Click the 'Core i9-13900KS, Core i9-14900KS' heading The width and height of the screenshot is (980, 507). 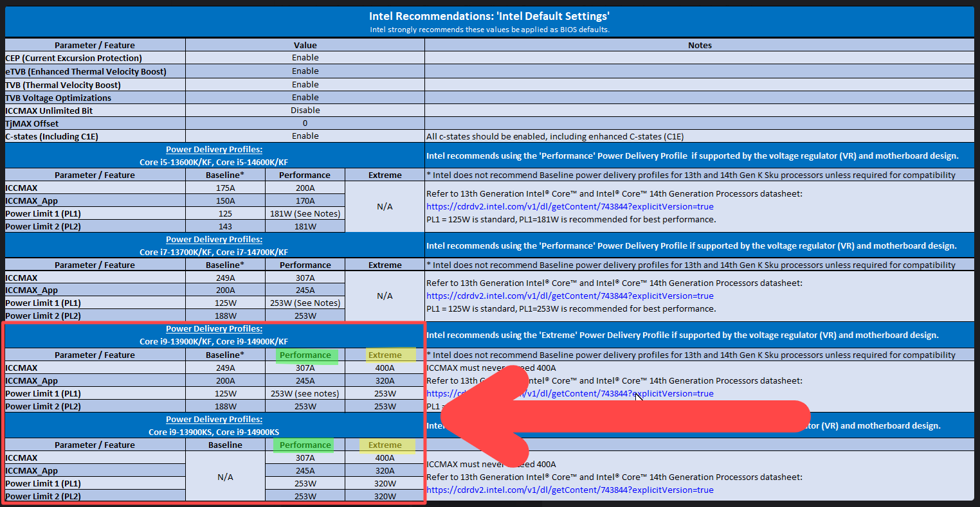[214, 432]
